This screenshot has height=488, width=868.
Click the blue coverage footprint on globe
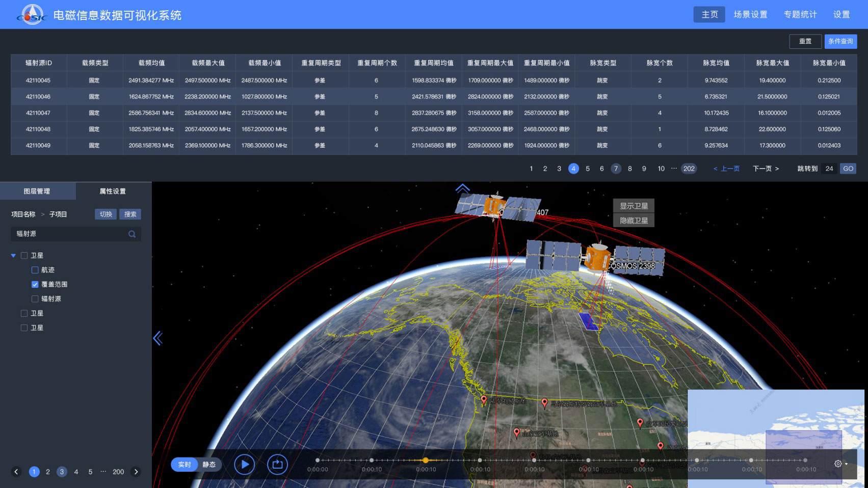click(x=589, y=321)
